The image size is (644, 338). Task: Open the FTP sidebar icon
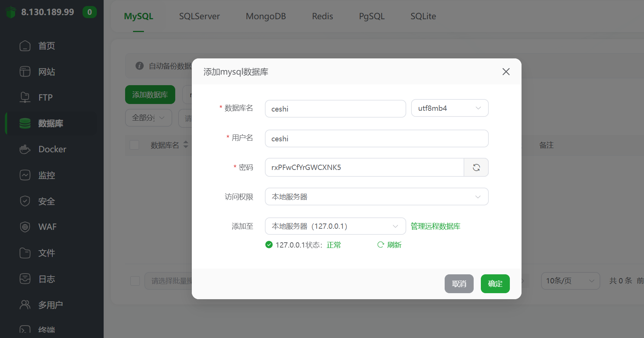(x=25, y=97)
